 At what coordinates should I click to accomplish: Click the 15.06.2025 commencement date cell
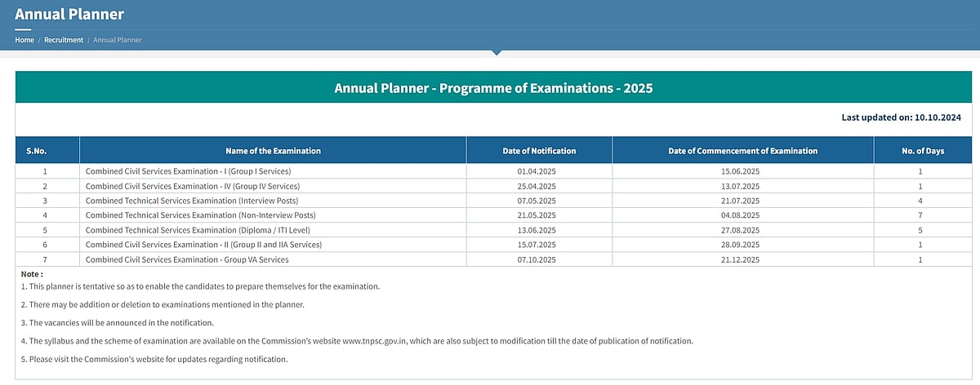coord(740,171)
